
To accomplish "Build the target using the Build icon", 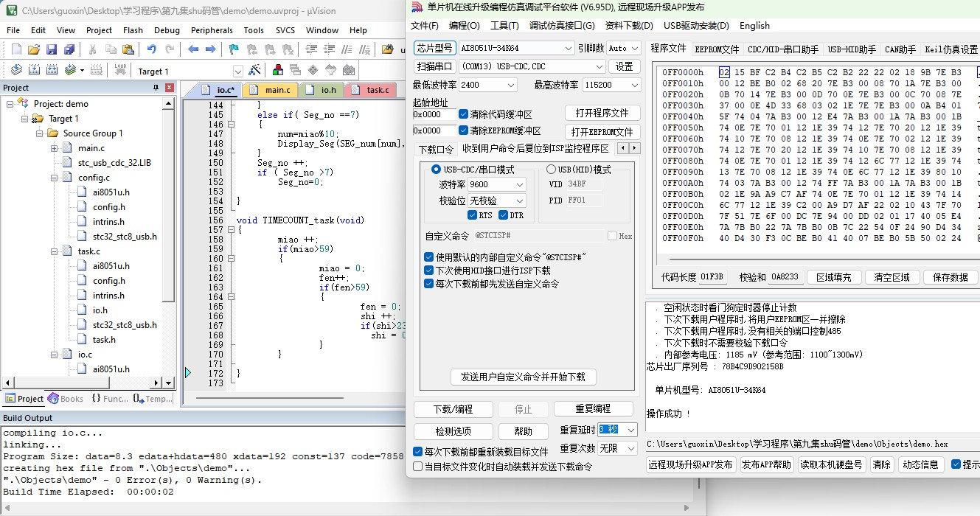I will coord(34,71).
